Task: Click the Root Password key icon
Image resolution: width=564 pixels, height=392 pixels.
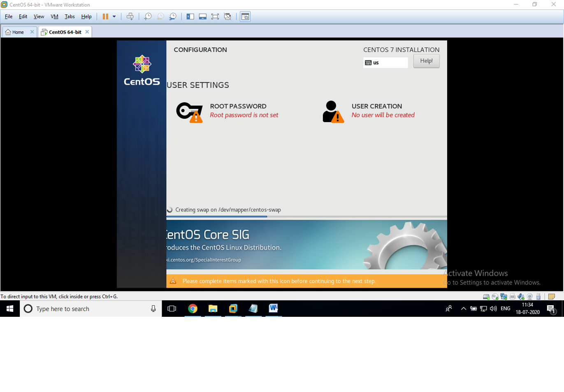Action: pos(186,110)
